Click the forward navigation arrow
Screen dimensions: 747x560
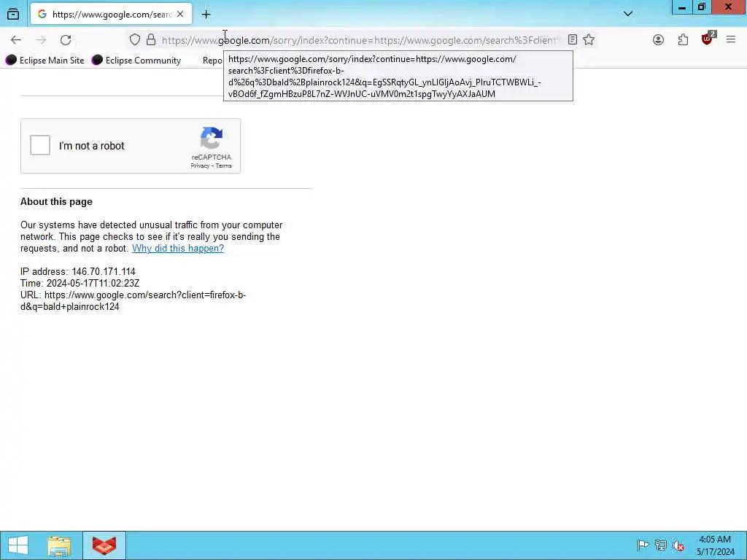(x=41, y=40)
